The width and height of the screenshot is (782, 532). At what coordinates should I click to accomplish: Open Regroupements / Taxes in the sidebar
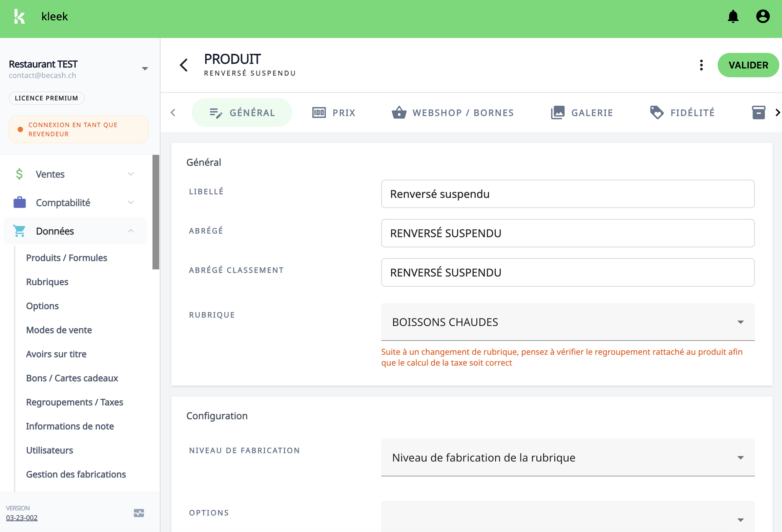coord(75,402)
